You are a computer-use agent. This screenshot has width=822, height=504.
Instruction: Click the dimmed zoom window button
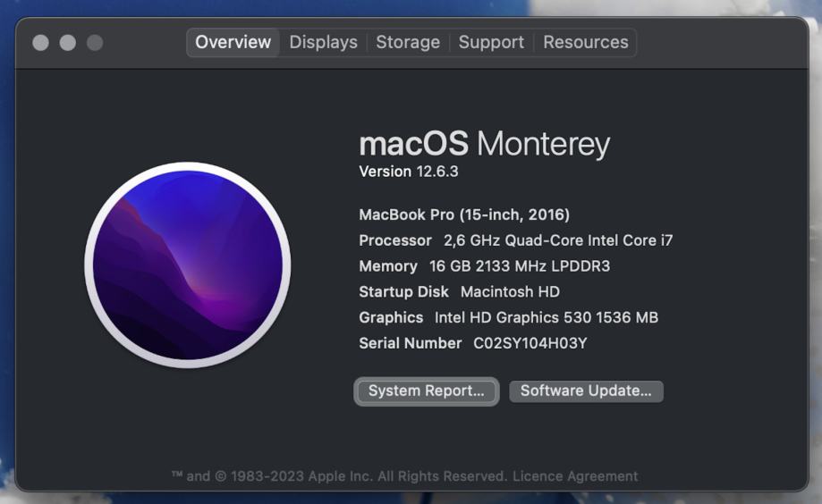pos(95,43)
